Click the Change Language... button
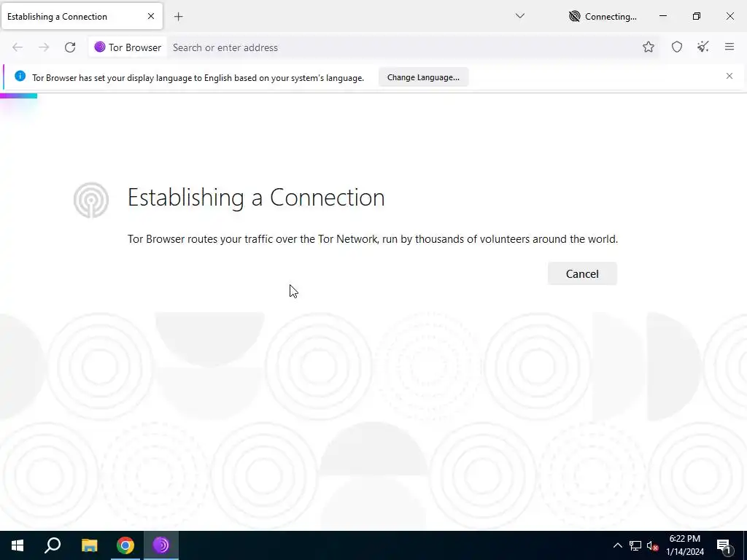The image size is (747, 560). tap(424, 77)
